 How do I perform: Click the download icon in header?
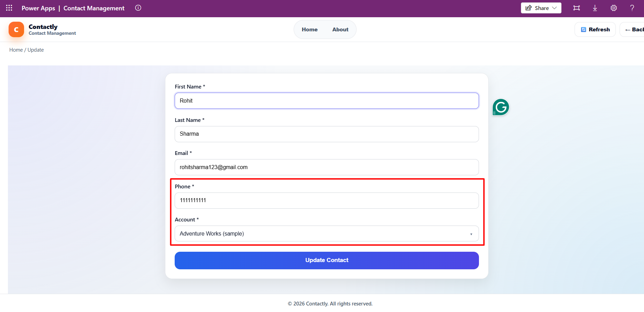point(595,8)
